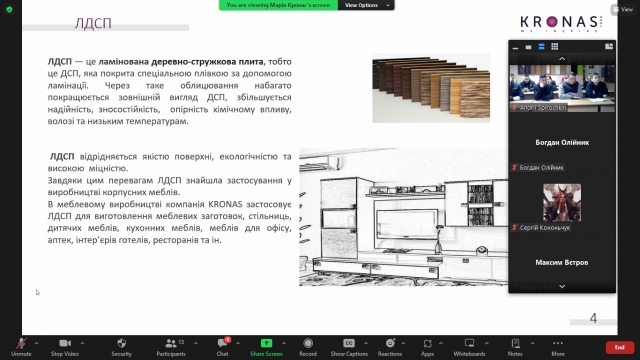Viewport: 640px width, 360px height.
Task: Turn on Show Captions
Action: [x=349, y=347]
